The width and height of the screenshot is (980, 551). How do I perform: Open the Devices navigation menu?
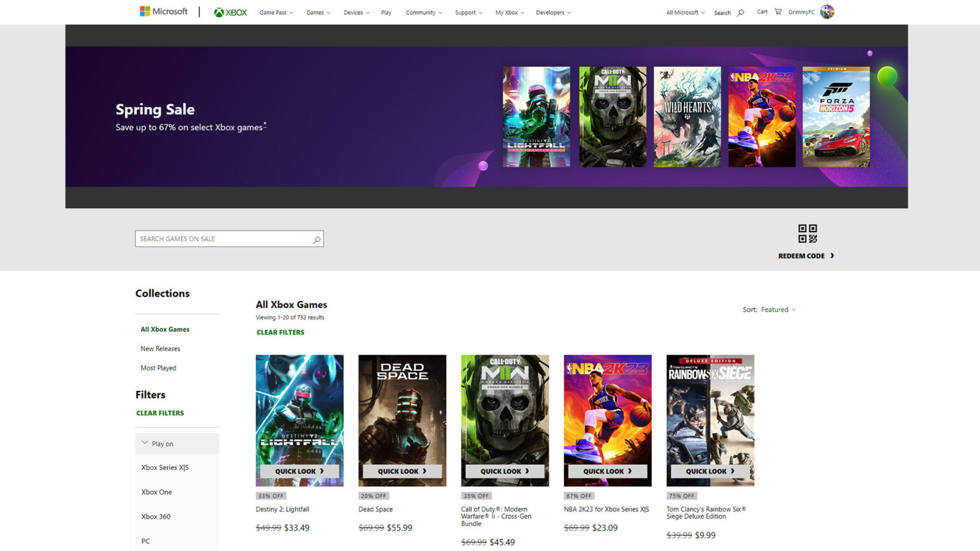click(356, 13)
